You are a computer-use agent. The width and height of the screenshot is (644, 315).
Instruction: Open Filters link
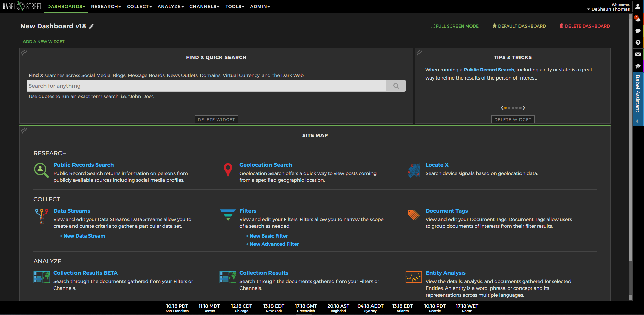pyautogui.click(x=248, y=211)
